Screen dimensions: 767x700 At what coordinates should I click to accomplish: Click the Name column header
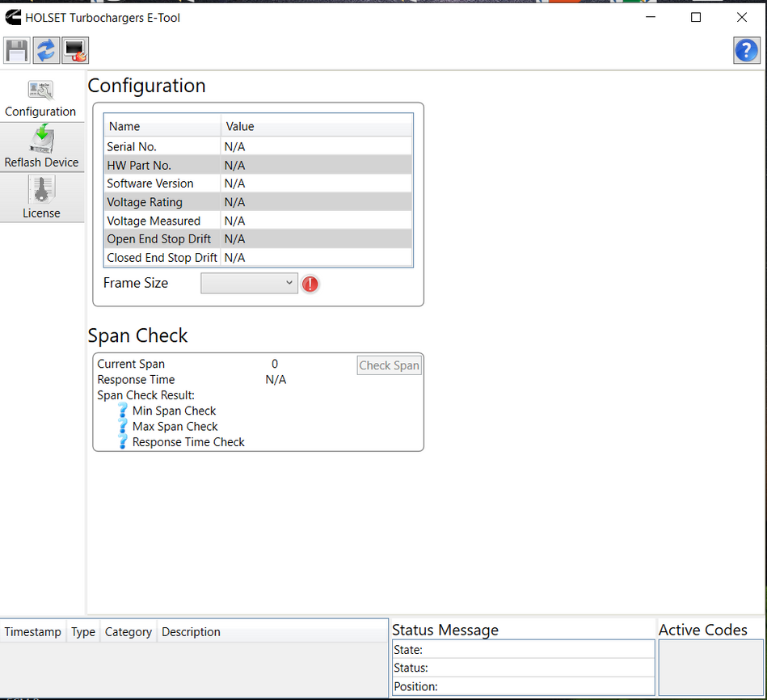click(162, 126)
